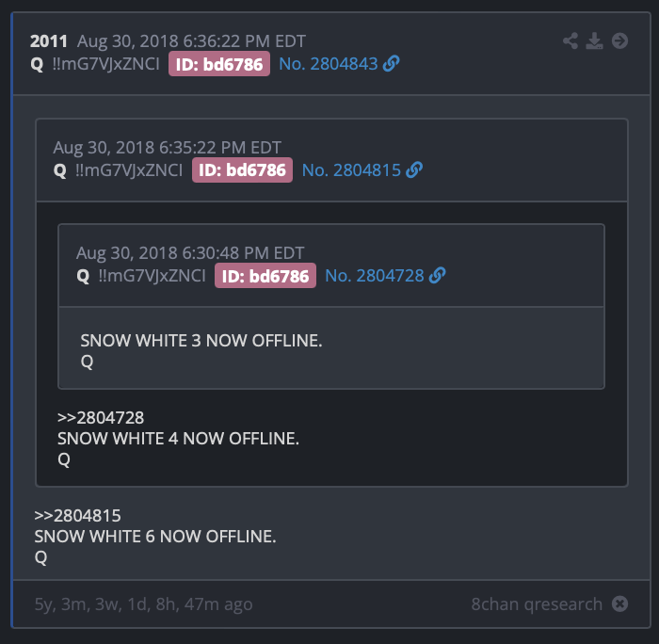This screenshot has height=644, width=659.
Task: Click the >>2804728 reply reference
Action: point(101,417)
